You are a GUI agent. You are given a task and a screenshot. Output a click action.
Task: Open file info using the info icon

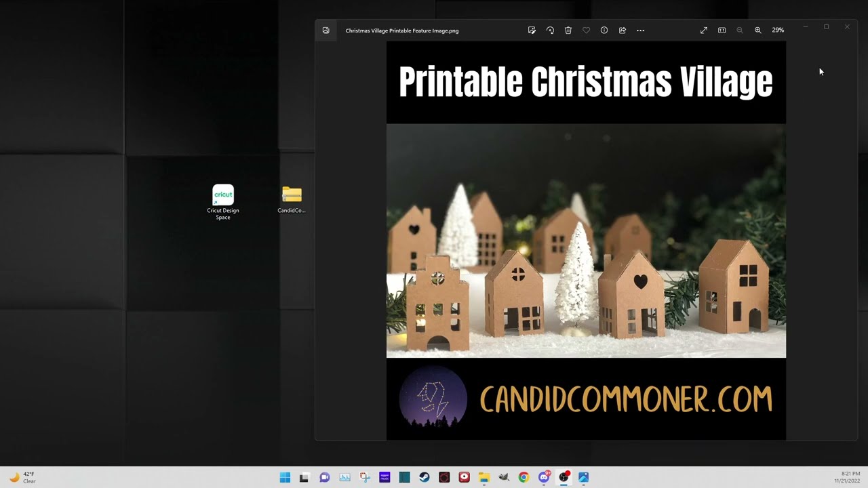pyautogui.click(x=604, y=30)
